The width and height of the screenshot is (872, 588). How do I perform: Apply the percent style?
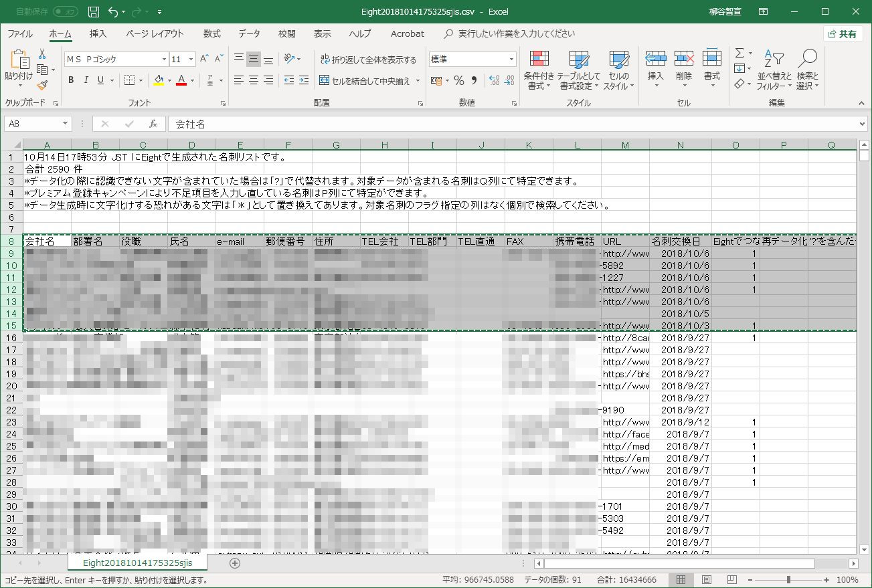pos(459,80)
